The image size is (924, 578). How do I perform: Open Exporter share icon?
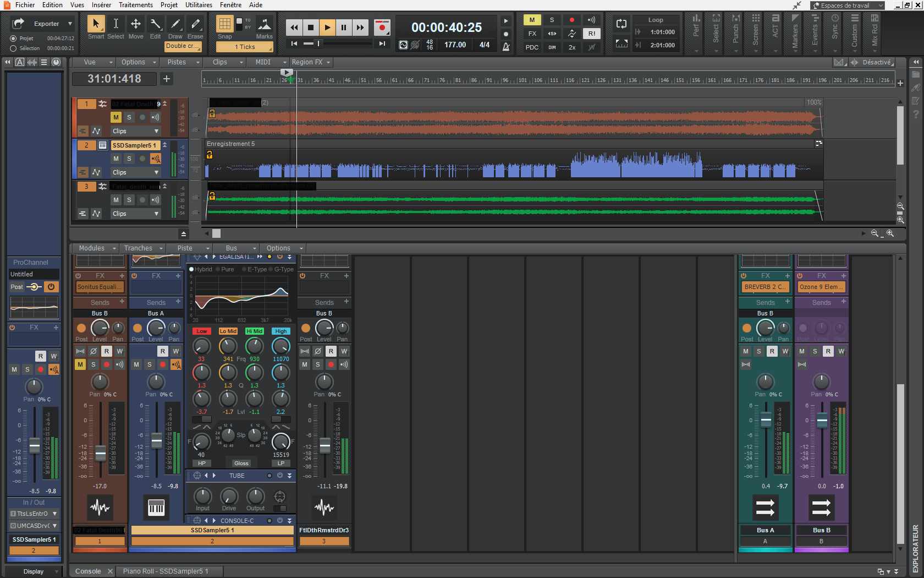tap(18, 23)
